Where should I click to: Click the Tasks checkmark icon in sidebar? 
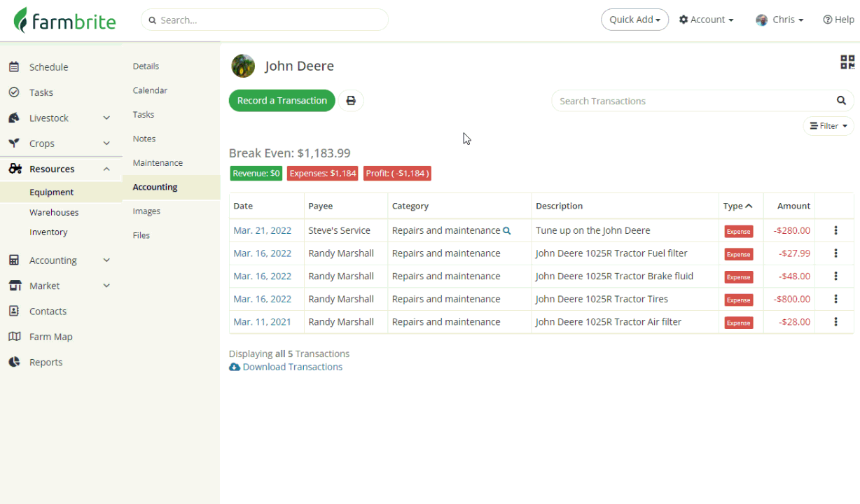14,92
